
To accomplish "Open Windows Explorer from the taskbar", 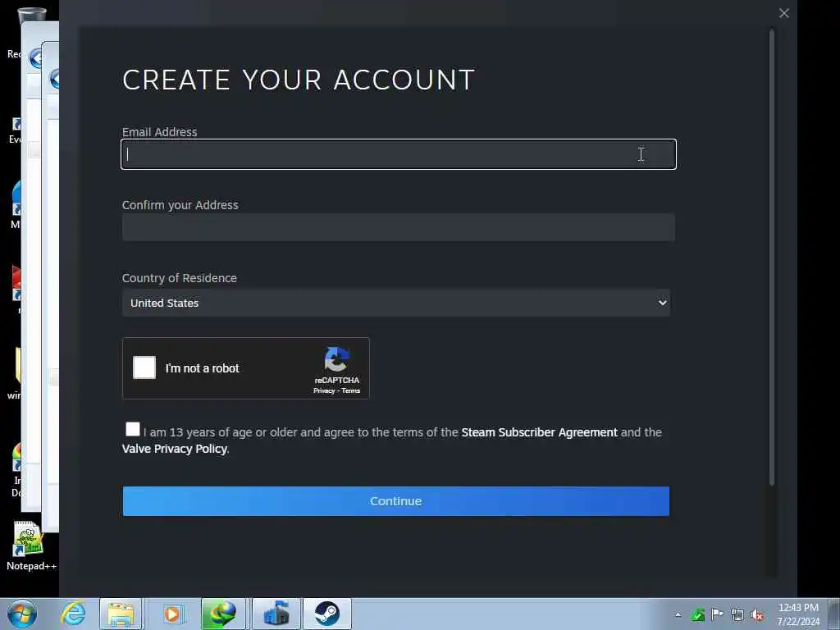I will [x=121, y=614].
